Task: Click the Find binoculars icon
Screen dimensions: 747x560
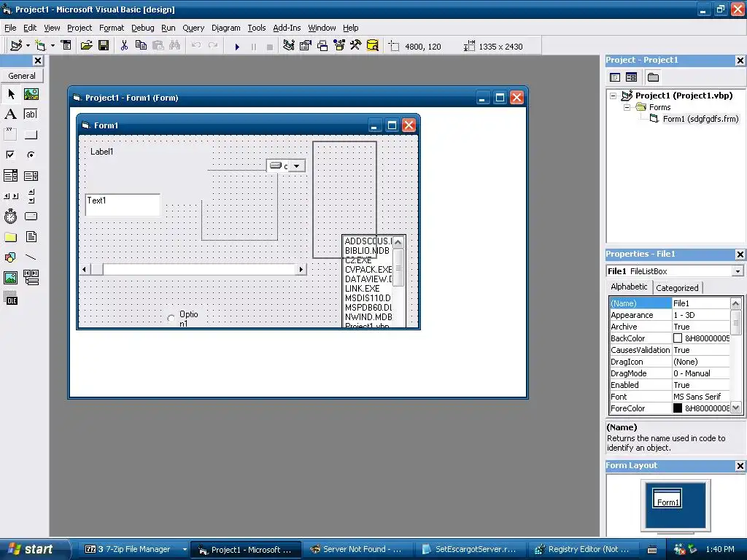Action: 175,46
